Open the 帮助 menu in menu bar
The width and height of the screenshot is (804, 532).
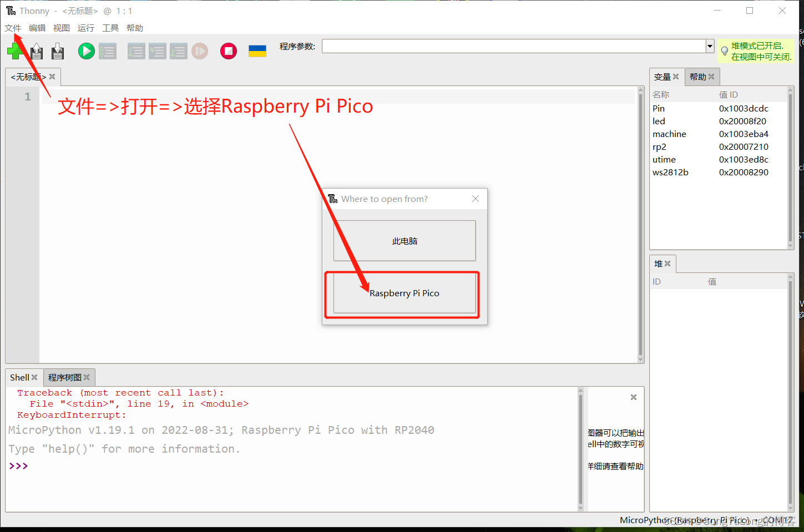point(135,28)
